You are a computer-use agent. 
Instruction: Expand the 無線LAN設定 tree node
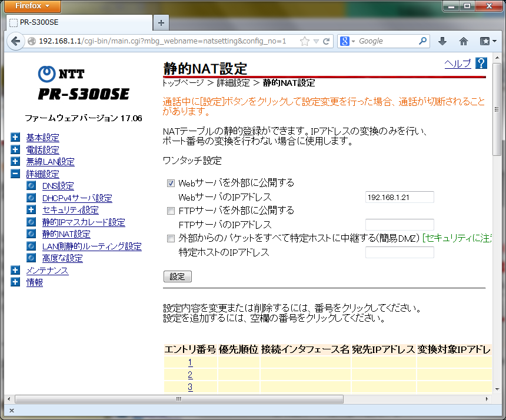(x=15, y=161)
